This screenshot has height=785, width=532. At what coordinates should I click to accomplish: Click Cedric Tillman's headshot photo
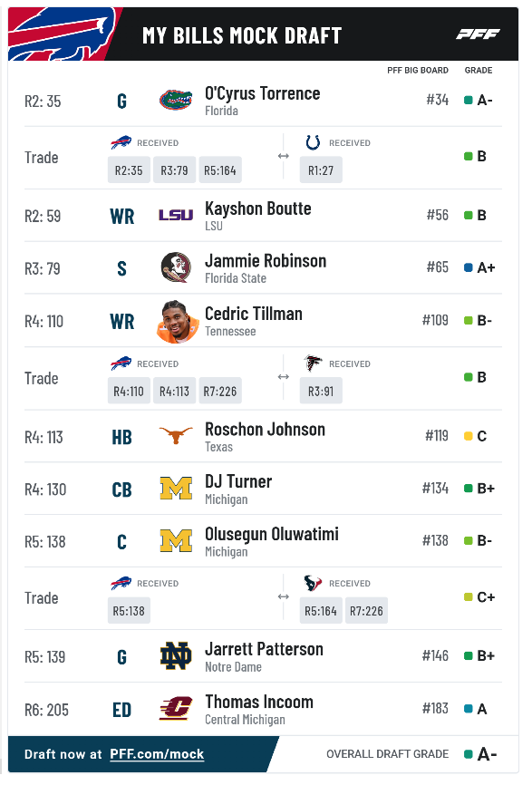coord(178,322)
